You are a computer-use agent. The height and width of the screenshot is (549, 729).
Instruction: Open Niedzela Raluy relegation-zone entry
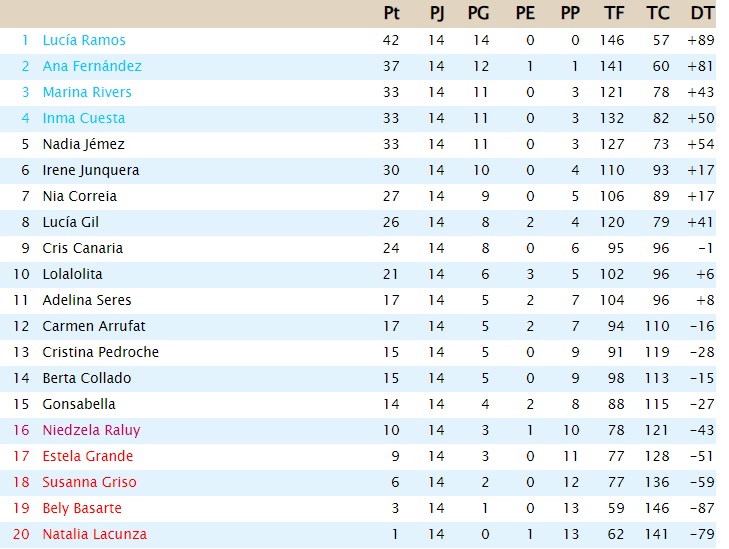[x=91, y=430]
